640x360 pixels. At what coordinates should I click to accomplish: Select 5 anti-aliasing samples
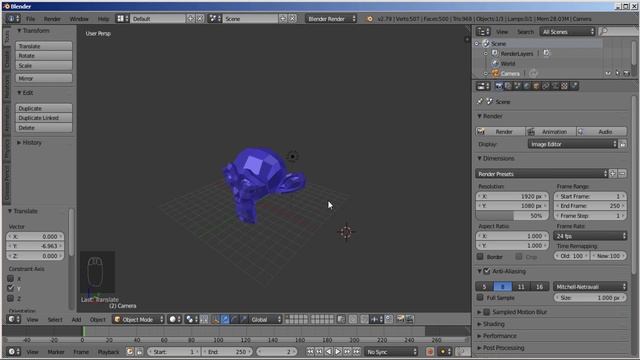pyautogui.click(x=484, y=287)
